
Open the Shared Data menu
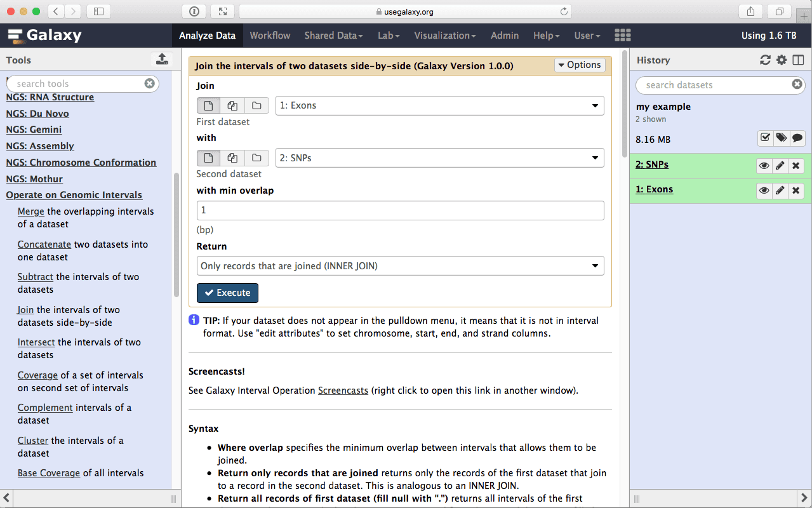(x=333, y=36)
